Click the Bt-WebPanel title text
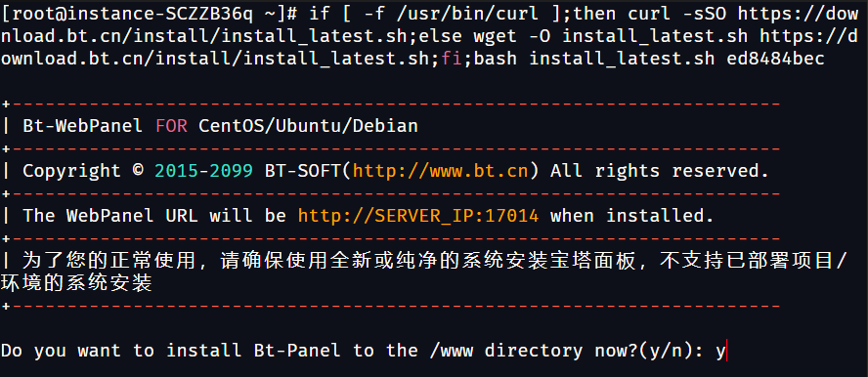This screenshot has height=377, width=868. pyautogui.click(x=82, y=126)
